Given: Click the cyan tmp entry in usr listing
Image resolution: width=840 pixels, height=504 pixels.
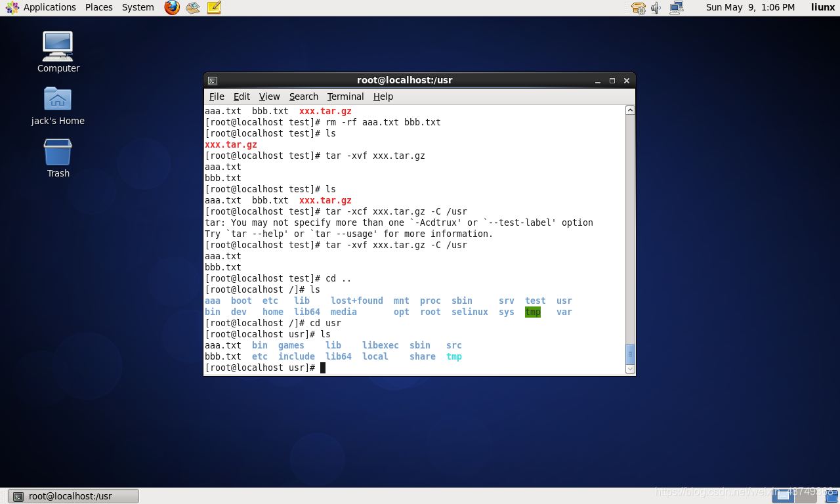Looking at the screenshot, I should click(x=454, y=356).
